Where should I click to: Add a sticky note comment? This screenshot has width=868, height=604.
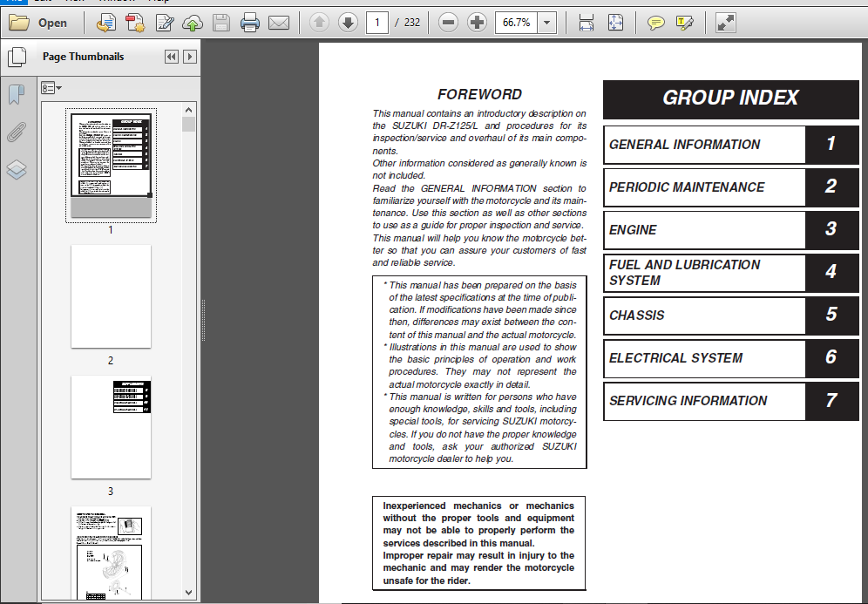tap(655, 23)
